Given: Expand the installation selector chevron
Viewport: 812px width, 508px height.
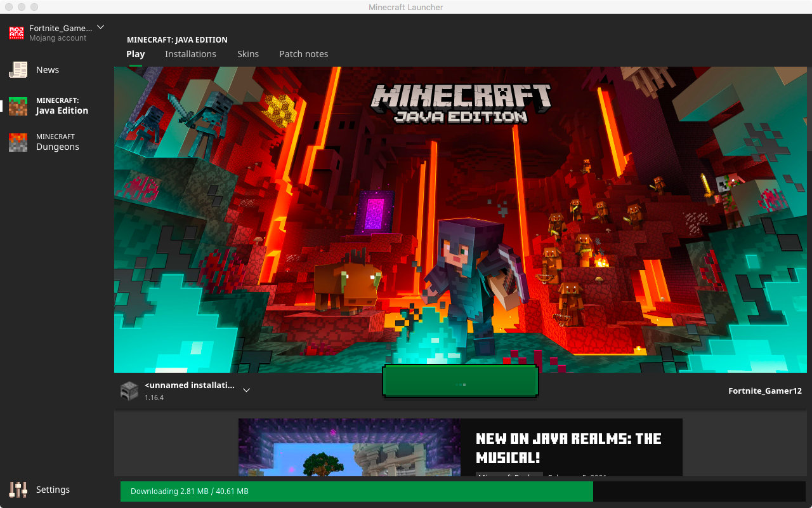Looking at the screenshot, I should click(x=247, y=391).
